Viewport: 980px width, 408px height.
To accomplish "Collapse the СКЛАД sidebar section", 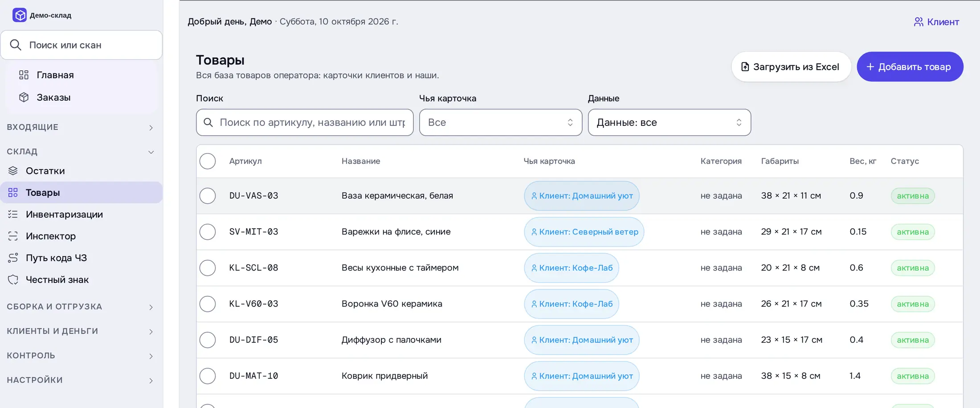I will (81, 152).
